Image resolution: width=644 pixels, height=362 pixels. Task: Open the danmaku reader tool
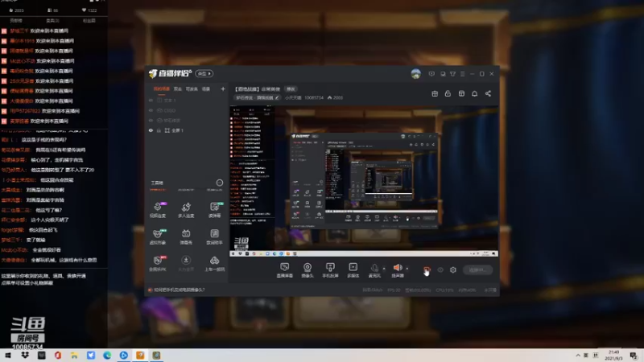coord(214,210)
